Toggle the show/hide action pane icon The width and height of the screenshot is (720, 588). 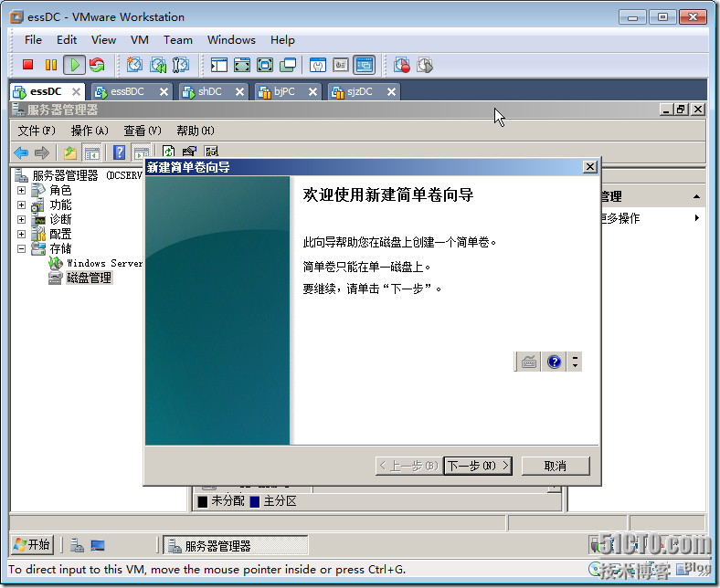coord(140,152)
